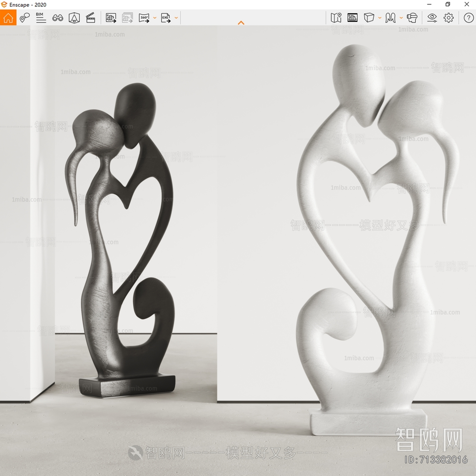The image size is (476, 476).
Task: Click the EXE standalone export icon
Action: pyautogui.click(x=166, y=18)
